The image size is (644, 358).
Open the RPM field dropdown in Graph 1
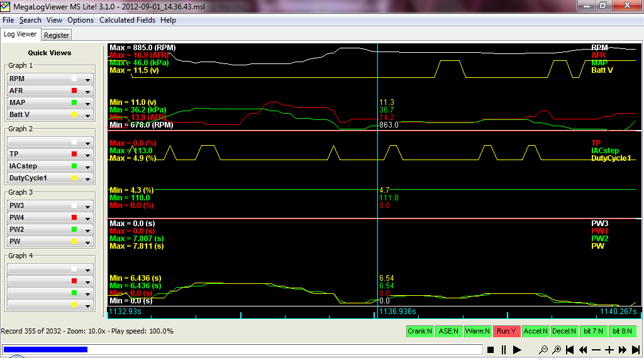pyautogui.click(x=88, y=79)
